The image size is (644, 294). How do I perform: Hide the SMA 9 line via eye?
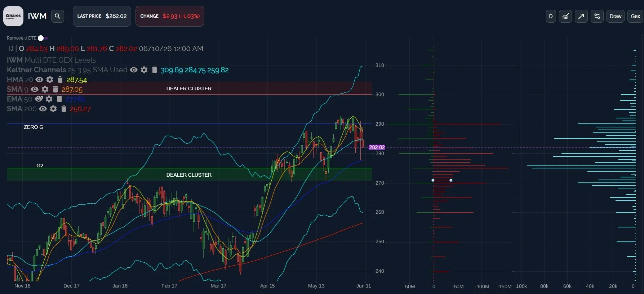35,89
